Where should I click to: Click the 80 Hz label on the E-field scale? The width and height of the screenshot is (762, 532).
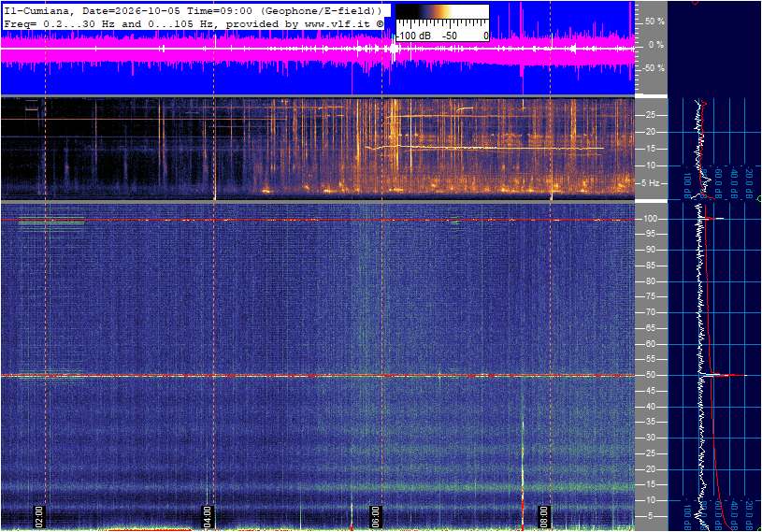point(650,281)
